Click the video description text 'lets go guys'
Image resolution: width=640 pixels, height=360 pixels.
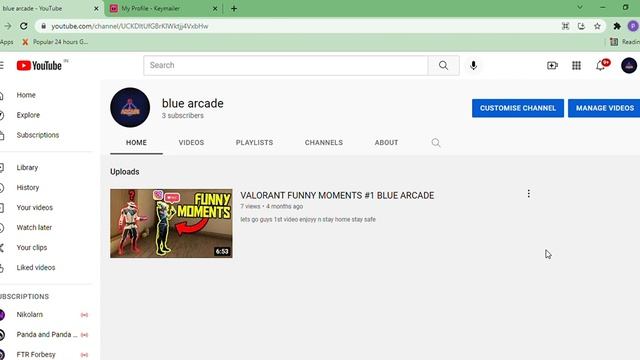[308, 220]
